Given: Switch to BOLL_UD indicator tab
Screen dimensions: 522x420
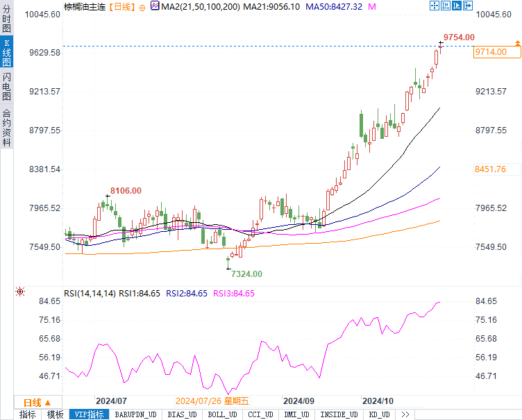Looking at the screenshot, I should (x=222, y=414).
